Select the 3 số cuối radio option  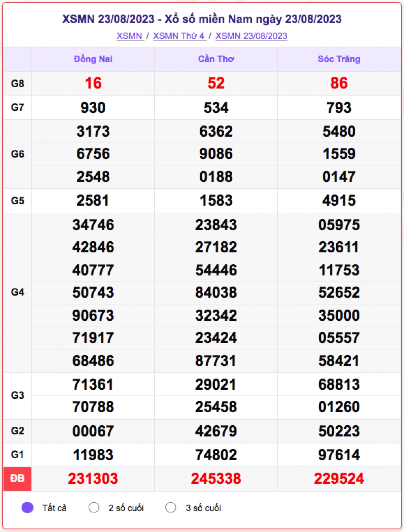pos(171,507)
